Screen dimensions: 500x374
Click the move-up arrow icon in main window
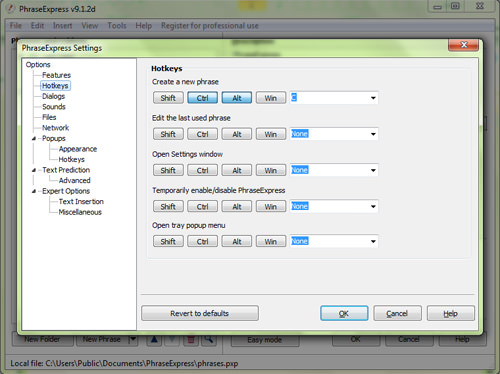[154, 340]
